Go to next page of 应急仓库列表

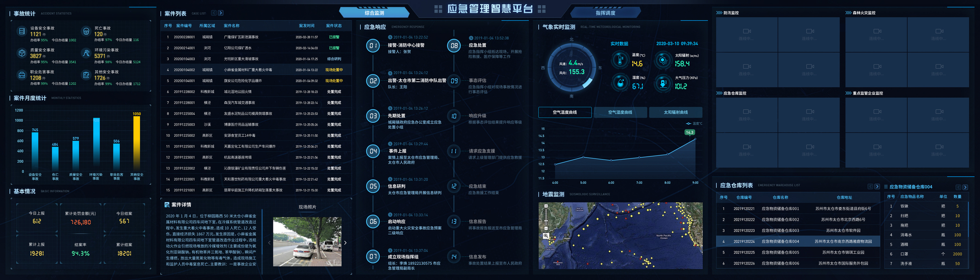coord(877,187)
